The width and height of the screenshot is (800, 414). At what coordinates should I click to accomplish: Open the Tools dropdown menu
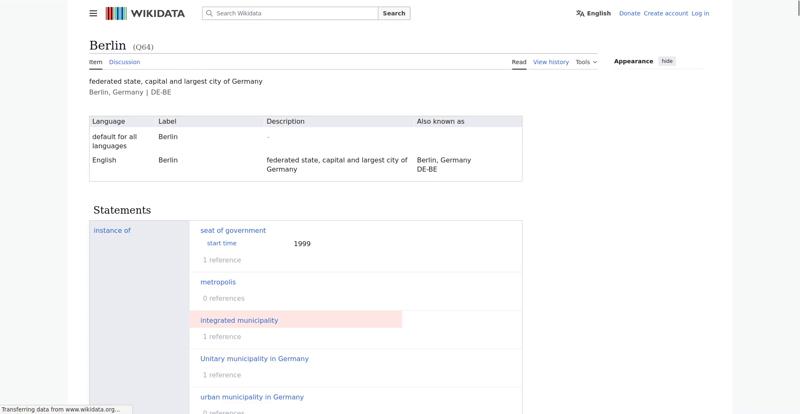point(586,62)
